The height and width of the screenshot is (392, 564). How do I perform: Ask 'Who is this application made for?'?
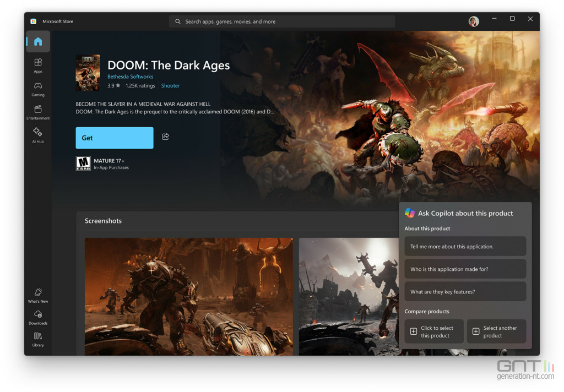click(x=465, y=269)
